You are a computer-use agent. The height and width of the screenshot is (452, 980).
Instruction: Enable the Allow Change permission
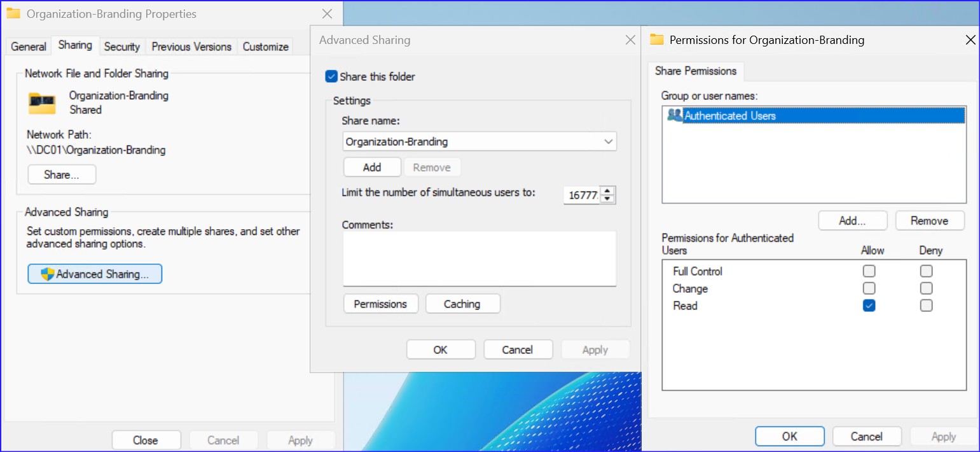[x=869, y=288]
